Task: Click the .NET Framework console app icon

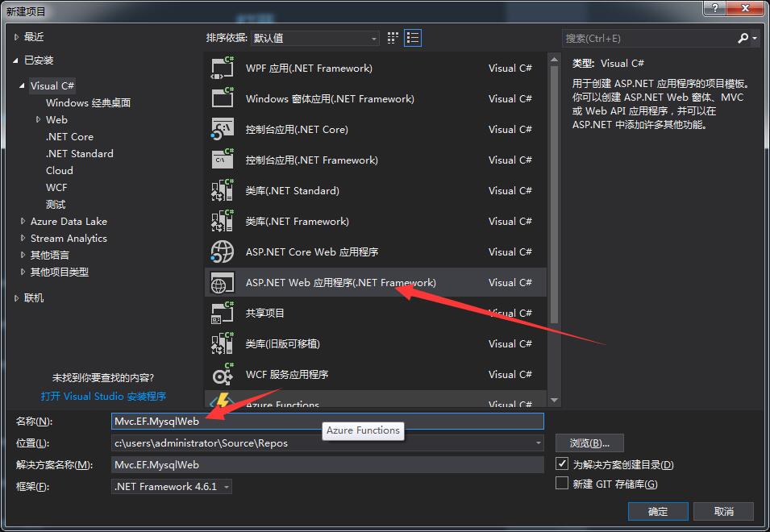Action: [223, 160]
